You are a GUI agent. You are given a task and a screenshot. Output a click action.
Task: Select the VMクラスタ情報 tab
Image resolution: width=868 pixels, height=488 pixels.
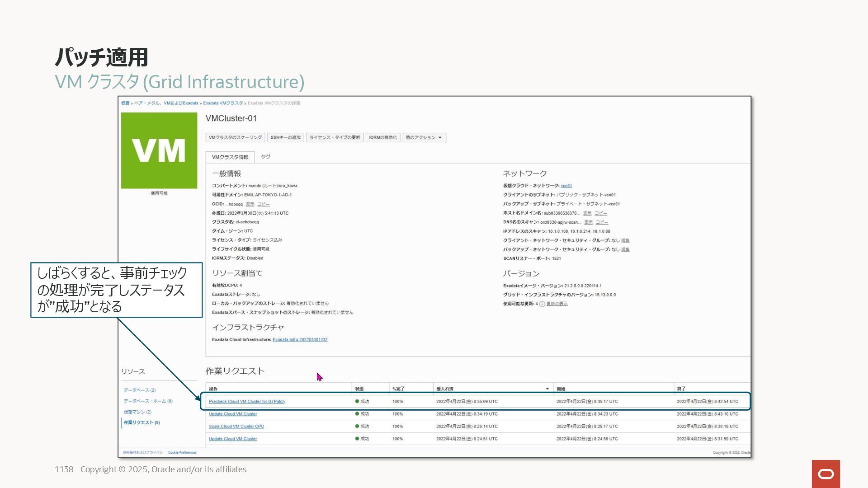click(230, 157)
